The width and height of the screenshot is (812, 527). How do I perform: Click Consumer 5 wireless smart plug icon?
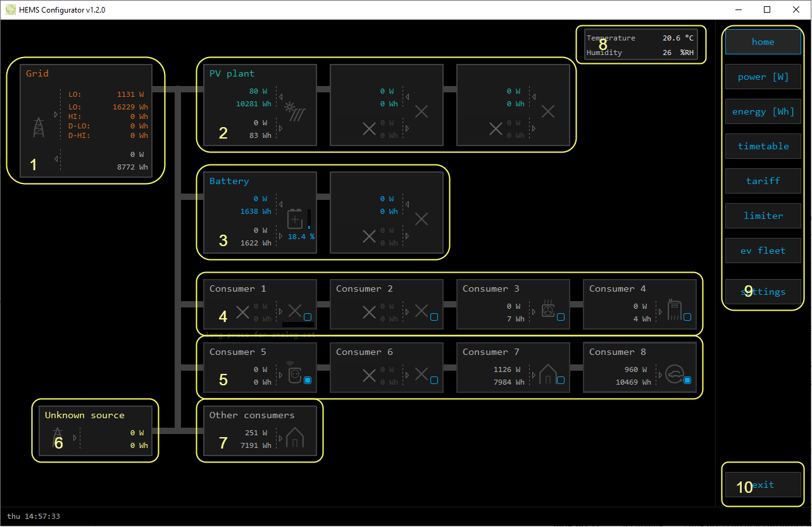[294, 373]
